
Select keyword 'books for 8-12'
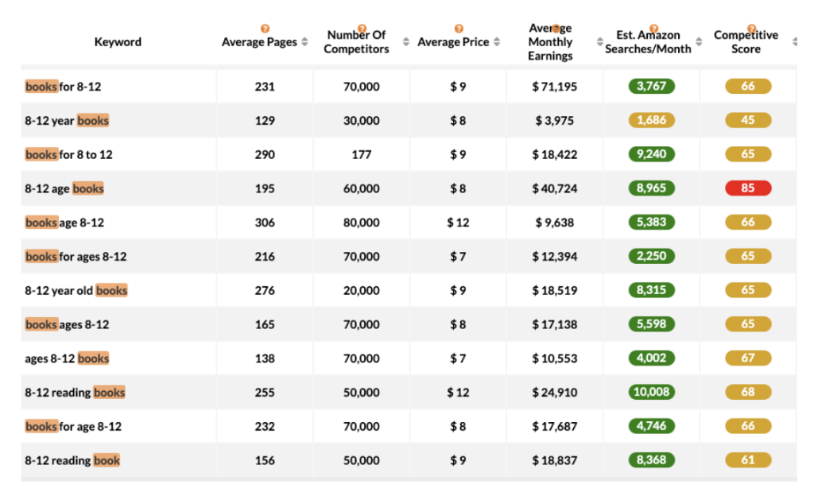coord(63,87)
